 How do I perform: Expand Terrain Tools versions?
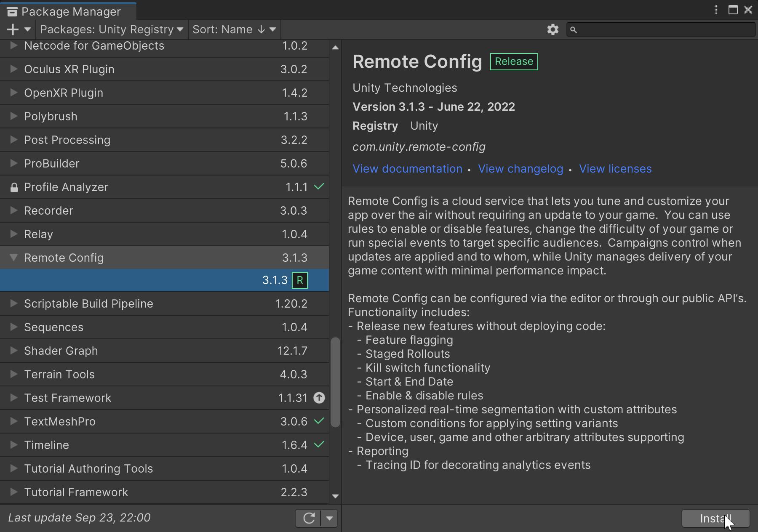tap(13, 374)
